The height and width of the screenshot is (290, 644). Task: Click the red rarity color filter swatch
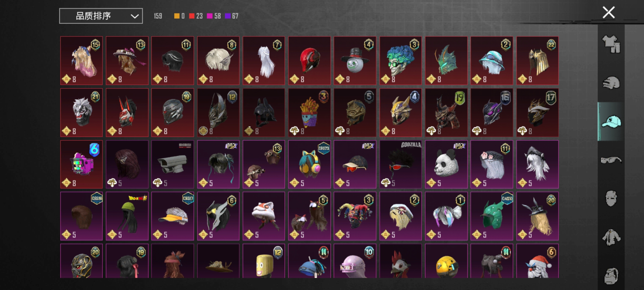tap(192, 16)
